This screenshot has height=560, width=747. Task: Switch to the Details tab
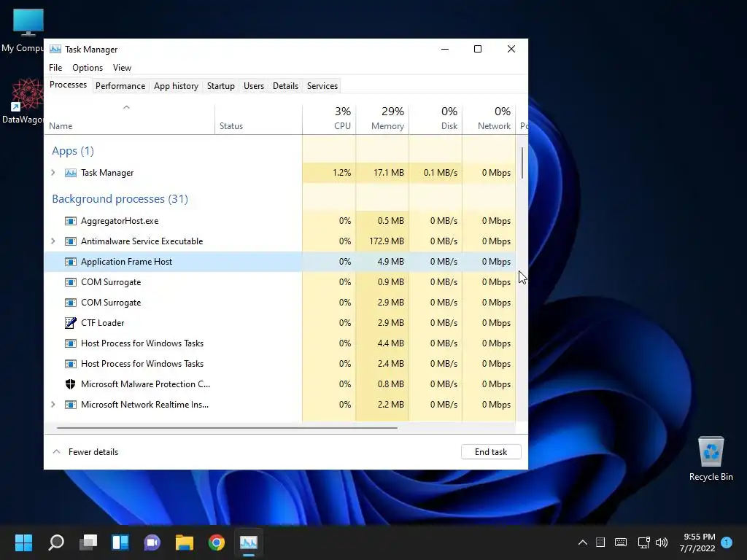click(285, 86)
